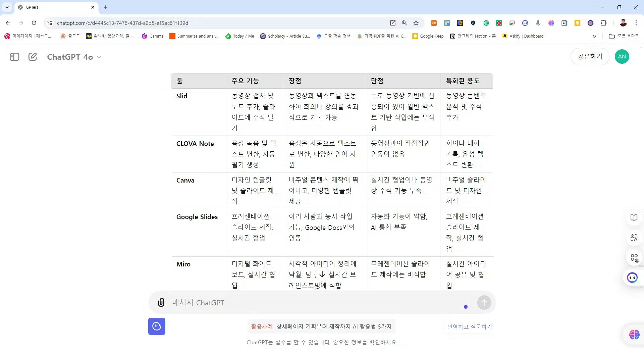Reload the current page
This screenshot has width=644, height=349.
(34, 23)
